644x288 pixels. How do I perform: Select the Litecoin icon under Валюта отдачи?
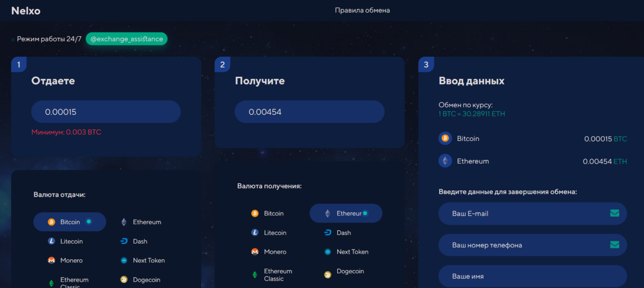(51, 241)
